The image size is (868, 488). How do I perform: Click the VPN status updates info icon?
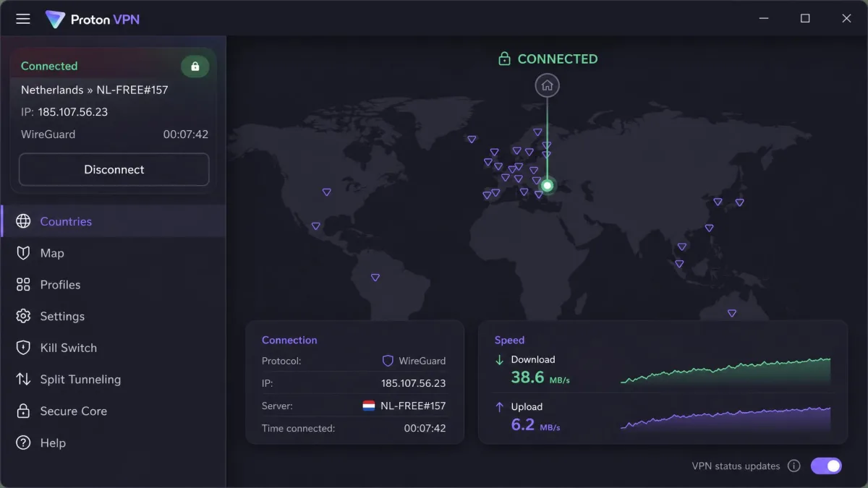[x=794, y=466]
